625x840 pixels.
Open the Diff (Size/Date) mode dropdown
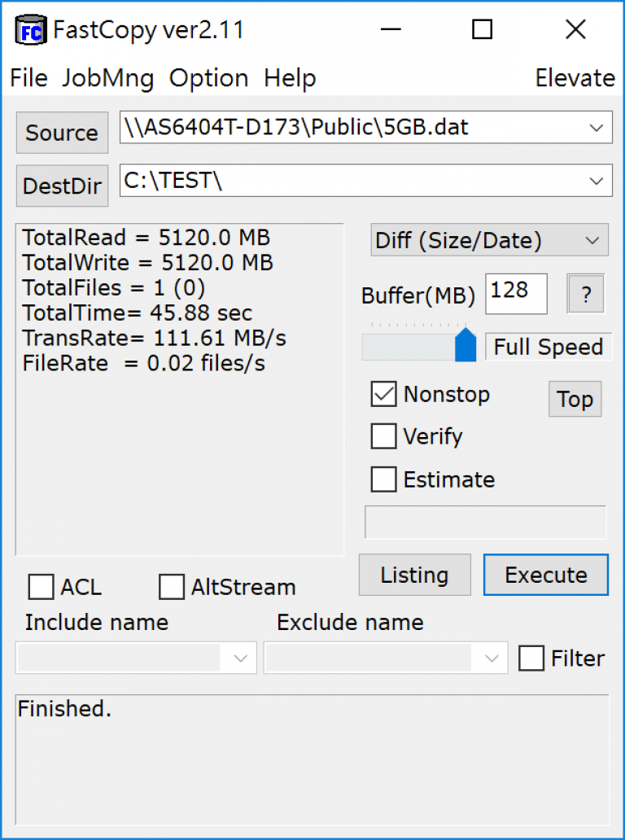click(490, 240)
